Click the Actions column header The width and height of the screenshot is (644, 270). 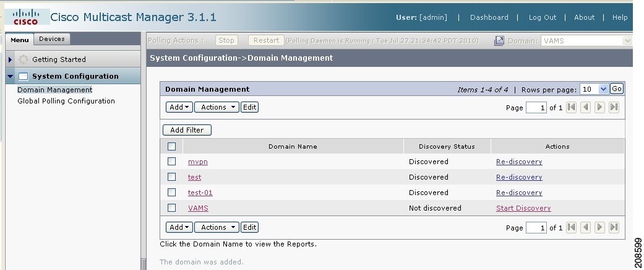(557, 146)
